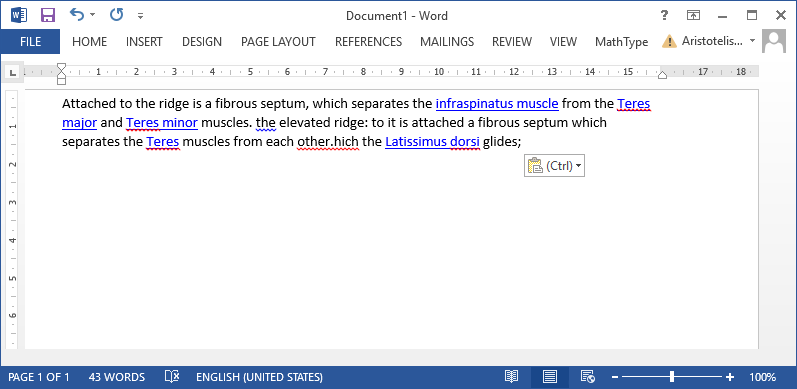
Task: Switch to the REFERENCES tab
Action: click(368, 42)
